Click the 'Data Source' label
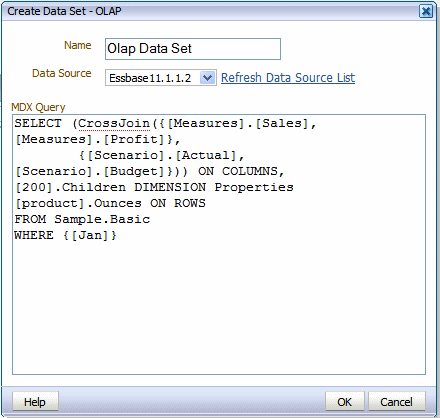The image size is (440, 418). coord(62,73)
